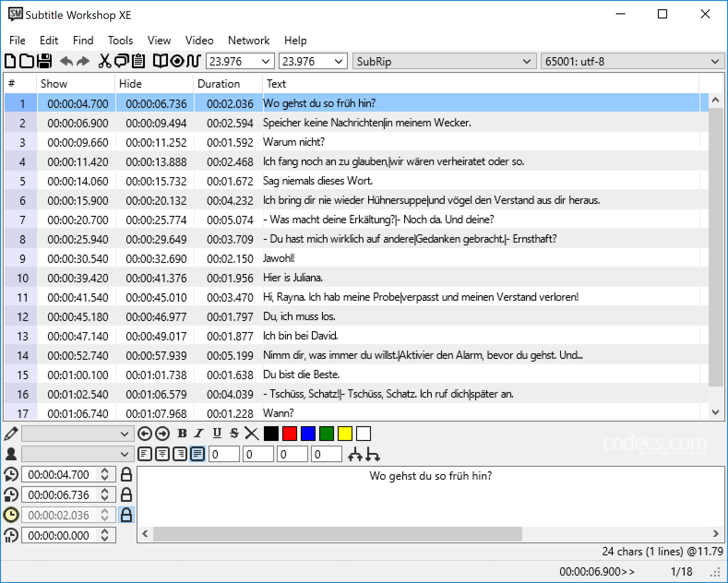Save the subtitle with the floppy disk icon

[x=45, y=61]
